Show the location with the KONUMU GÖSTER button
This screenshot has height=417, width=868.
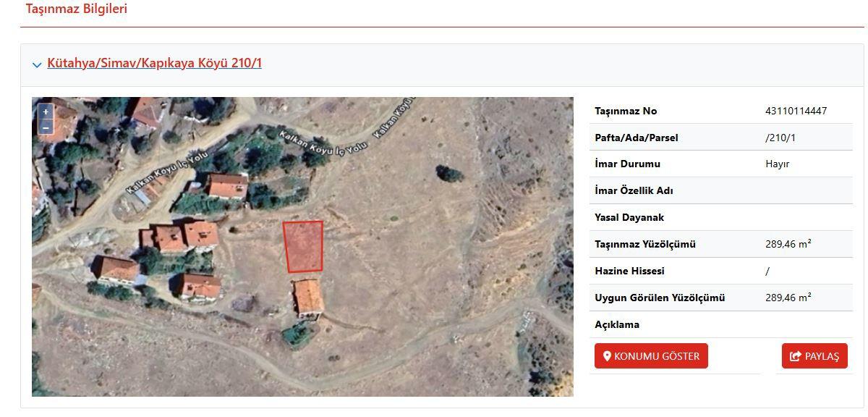click(651, 356)
